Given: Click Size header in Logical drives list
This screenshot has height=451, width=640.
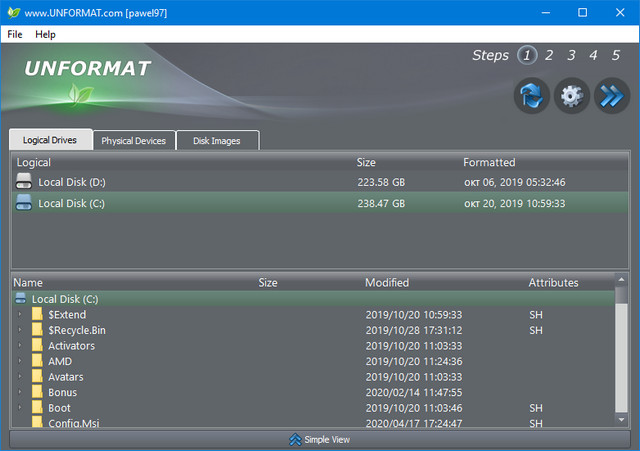Looking at the screenshot, I should (x=366, y=162).
